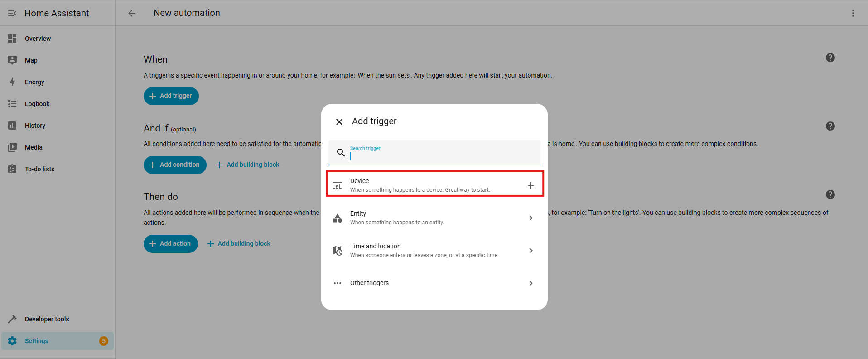Click the When section heading
Viewport: 868px width, 359px height.
pos(155,59)
